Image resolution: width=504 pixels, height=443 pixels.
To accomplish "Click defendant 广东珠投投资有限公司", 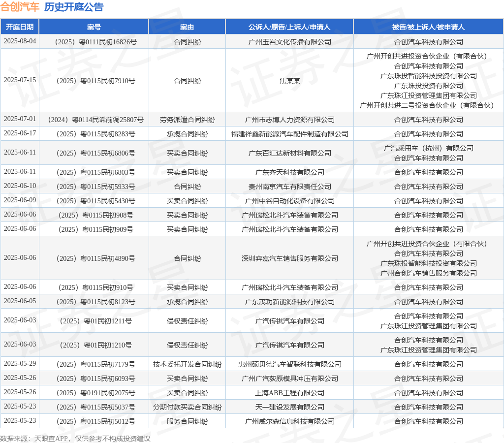I will (429, 86).
